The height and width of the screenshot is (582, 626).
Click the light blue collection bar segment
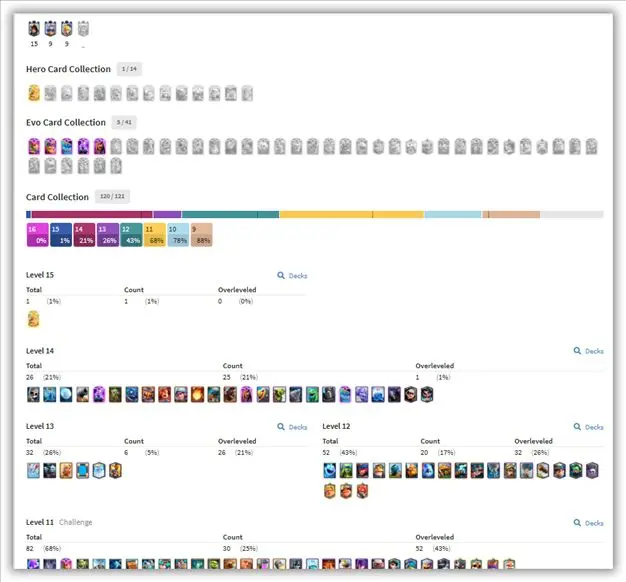click(x=453, y=214)
